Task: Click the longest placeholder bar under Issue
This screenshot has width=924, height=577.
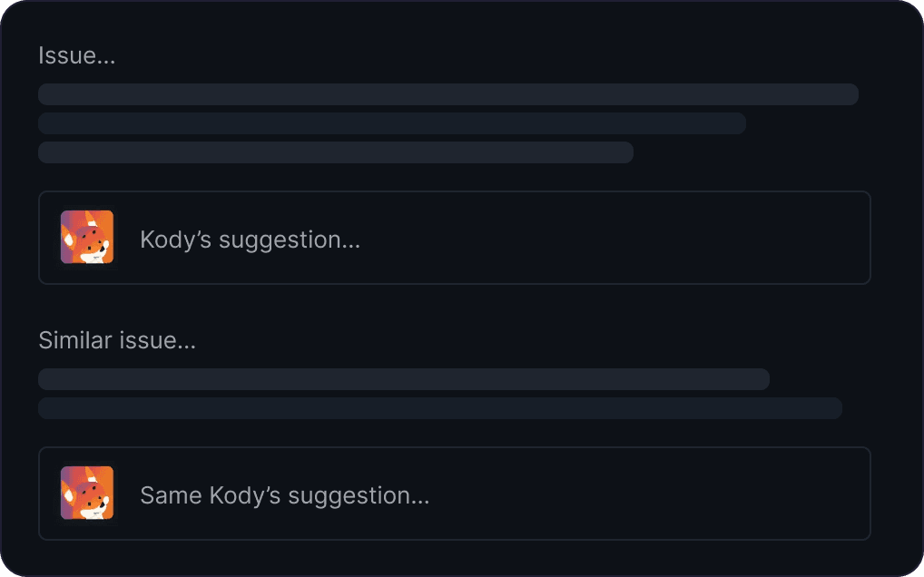Action: pos(447,94)
